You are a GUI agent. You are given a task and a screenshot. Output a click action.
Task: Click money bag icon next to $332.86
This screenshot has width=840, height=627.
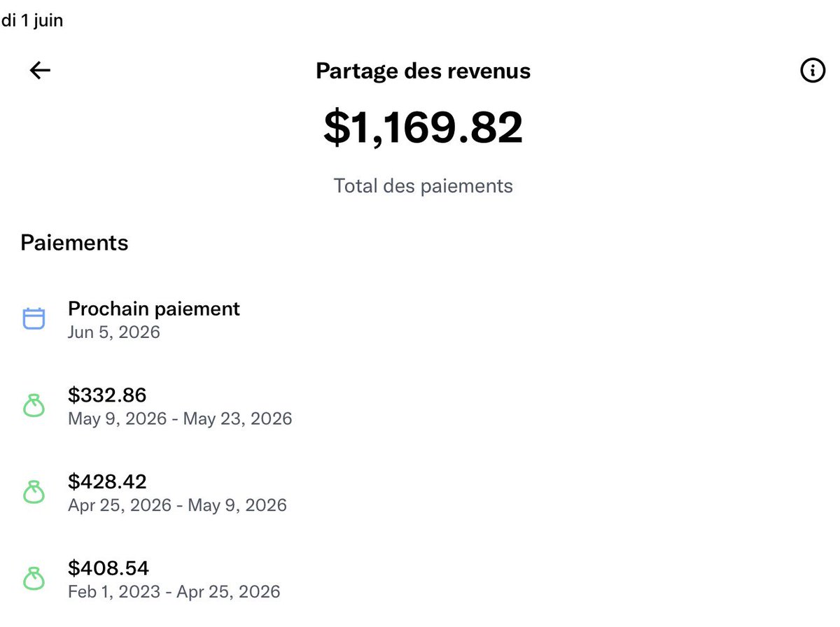(x=34, y=407)
